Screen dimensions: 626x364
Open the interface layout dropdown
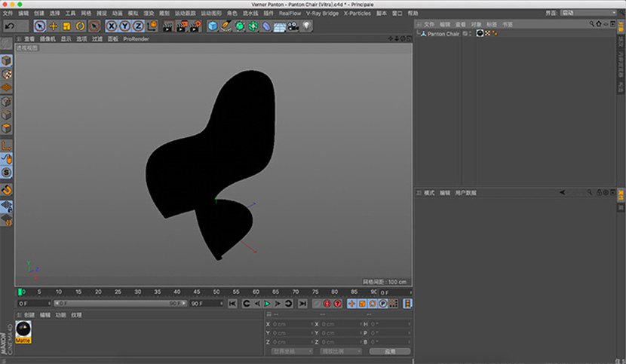(x=588, y=13)
